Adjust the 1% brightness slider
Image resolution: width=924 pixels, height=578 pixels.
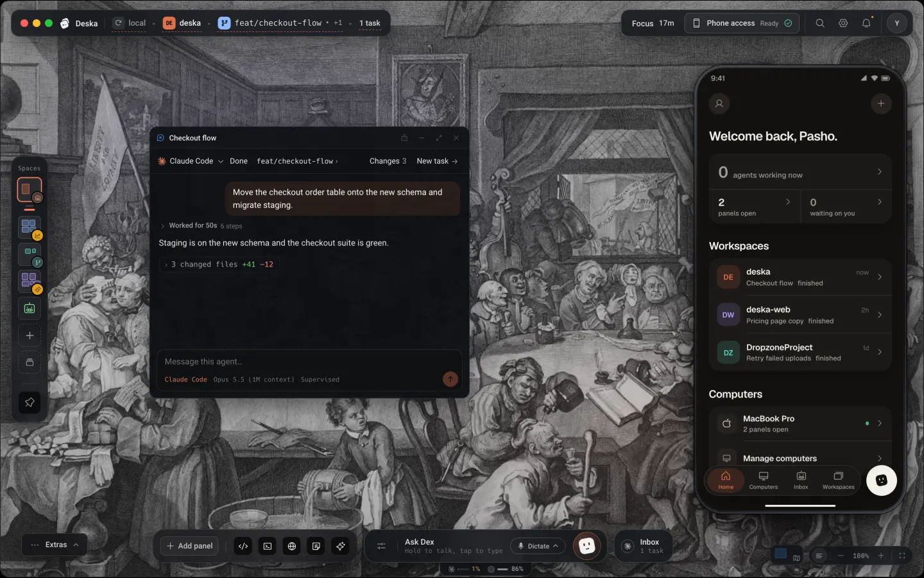(x=464, y=569)
